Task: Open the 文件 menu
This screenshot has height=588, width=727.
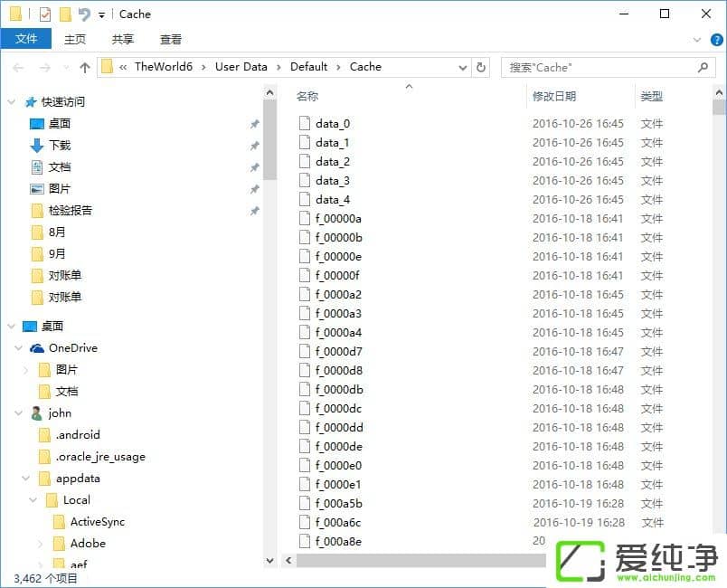Action: coord(26,39)
